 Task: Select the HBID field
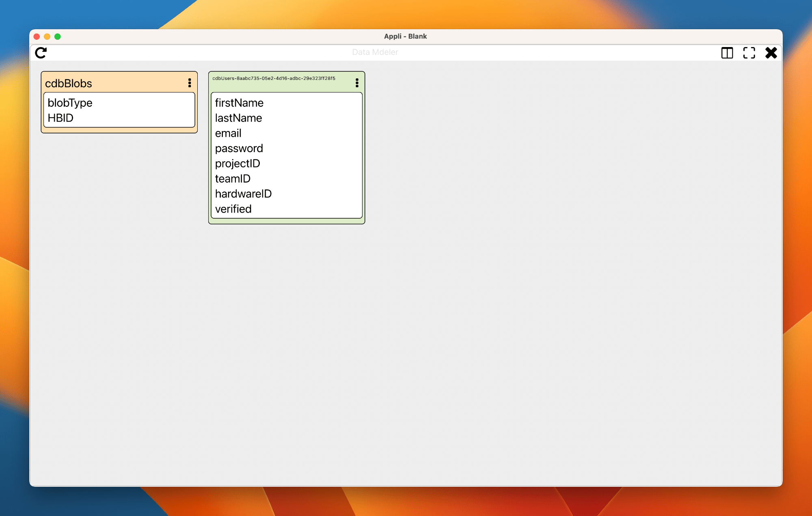60,118
